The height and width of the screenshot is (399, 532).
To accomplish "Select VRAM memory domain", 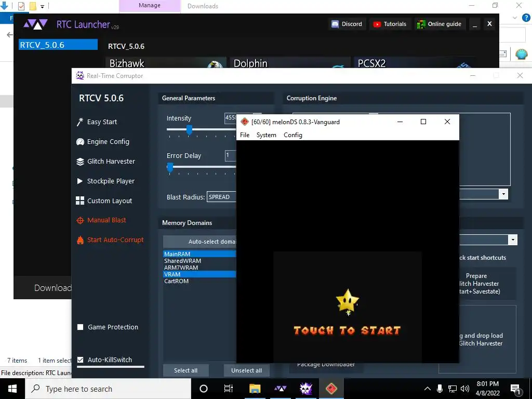I will (x=199, y=274).
